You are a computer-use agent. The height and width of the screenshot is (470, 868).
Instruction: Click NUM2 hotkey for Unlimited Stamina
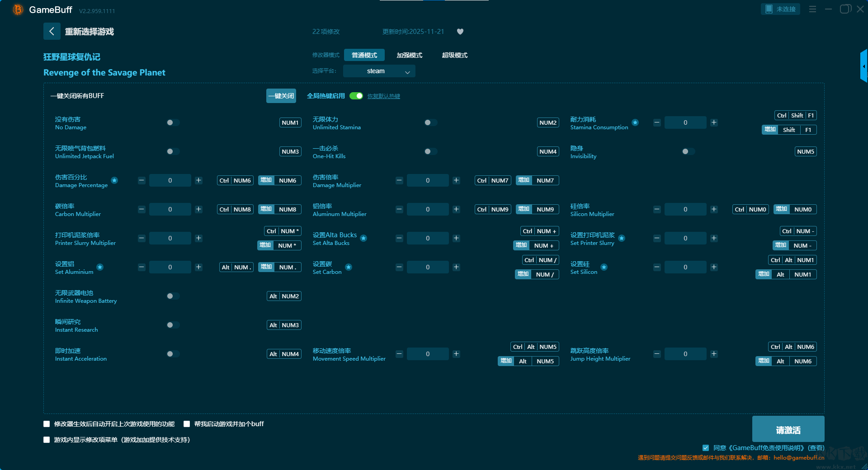(x=548, y=122)
